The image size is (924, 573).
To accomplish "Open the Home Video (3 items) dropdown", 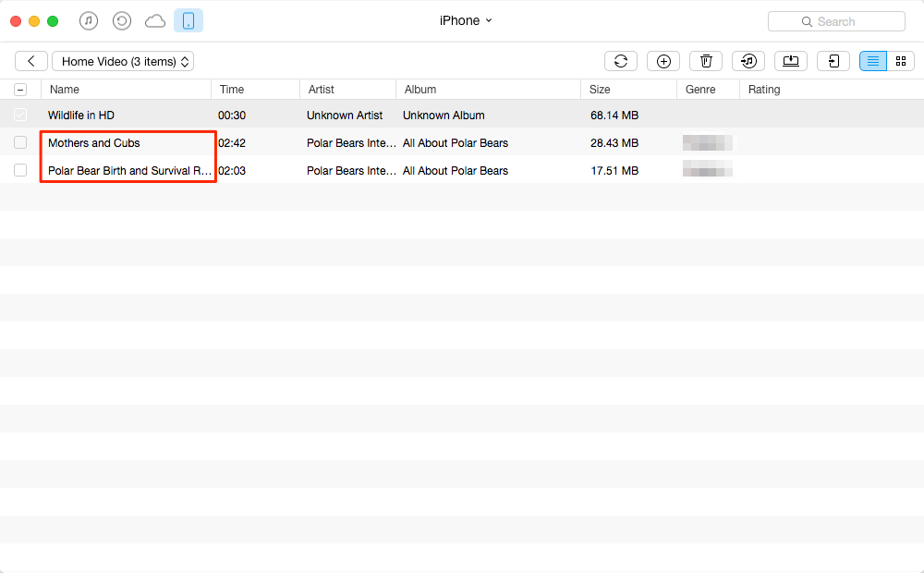I will point(123,61).
